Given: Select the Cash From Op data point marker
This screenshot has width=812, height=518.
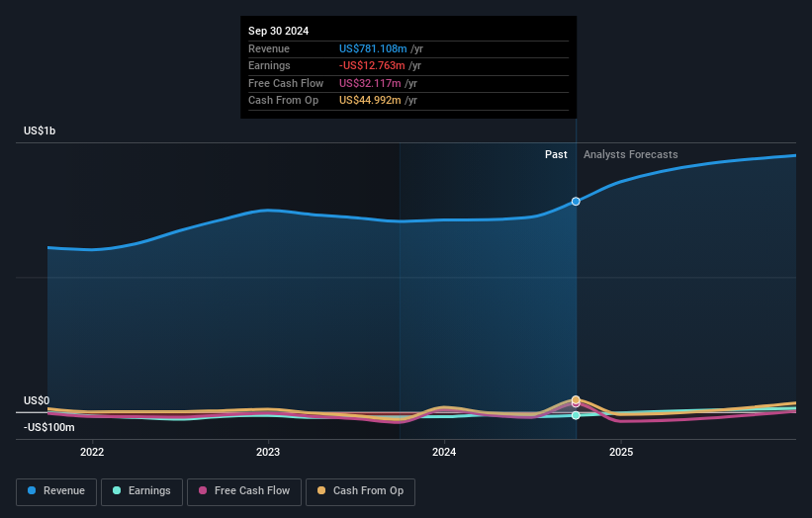Looking at the screenshot, I should [x=576, y=399].
